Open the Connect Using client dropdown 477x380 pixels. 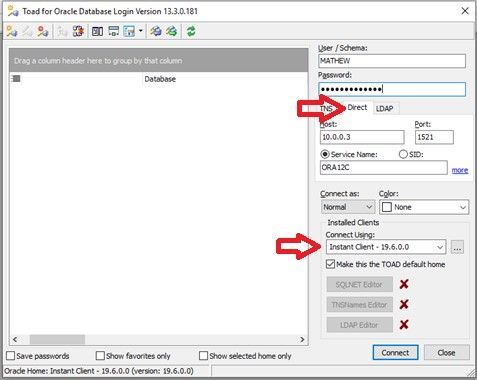tap(386, 247)
